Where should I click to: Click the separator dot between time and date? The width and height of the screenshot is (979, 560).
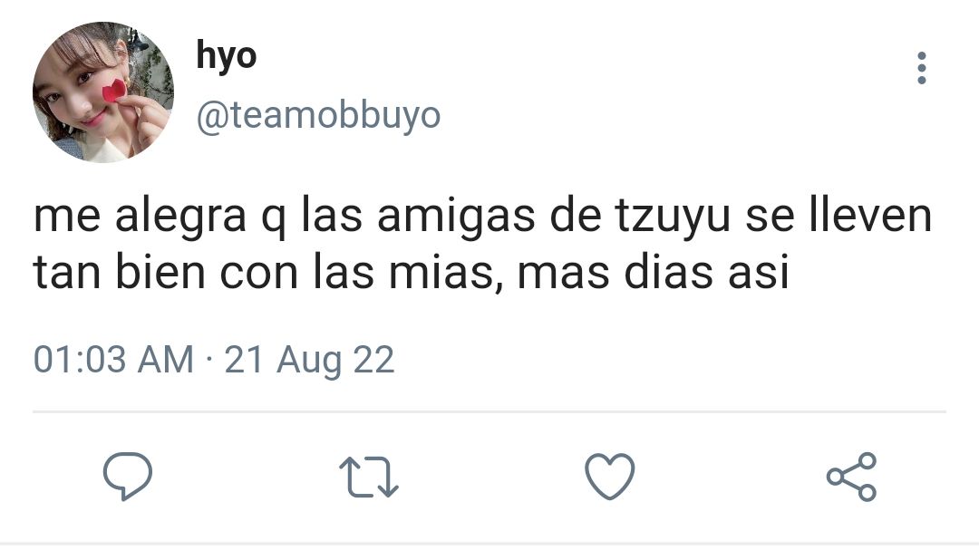click(x=209, y=361)
